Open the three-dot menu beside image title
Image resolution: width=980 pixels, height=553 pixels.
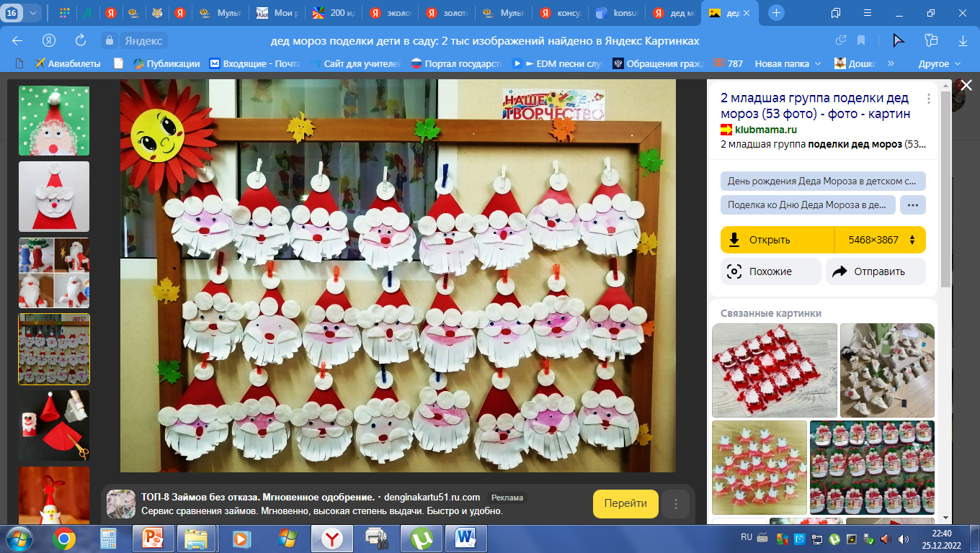[928, 99]
